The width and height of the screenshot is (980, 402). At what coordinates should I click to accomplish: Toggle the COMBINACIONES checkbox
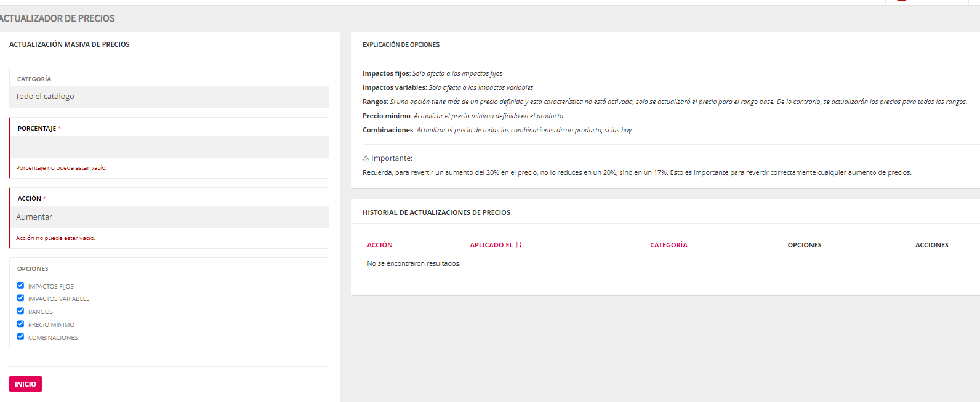pos(21,337)
